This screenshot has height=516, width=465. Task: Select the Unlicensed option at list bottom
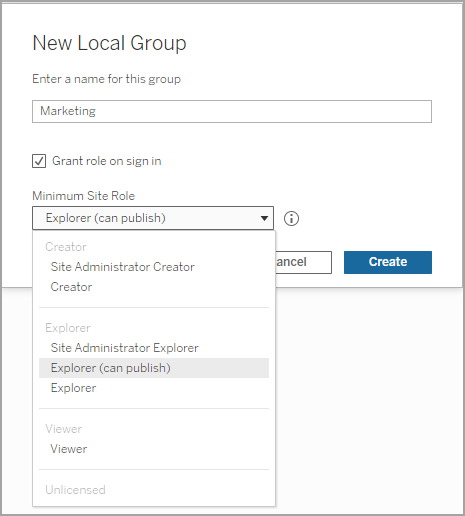tap(75, 490)
